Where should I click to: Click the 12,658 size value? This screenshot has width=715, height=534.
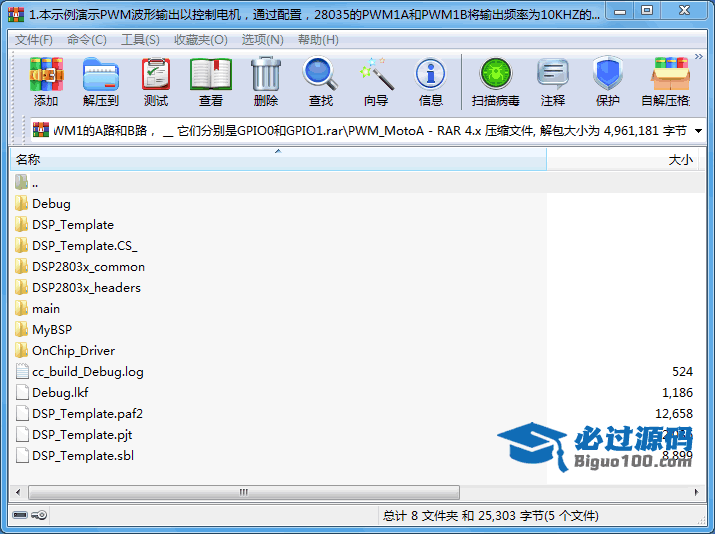click(674, 414)
